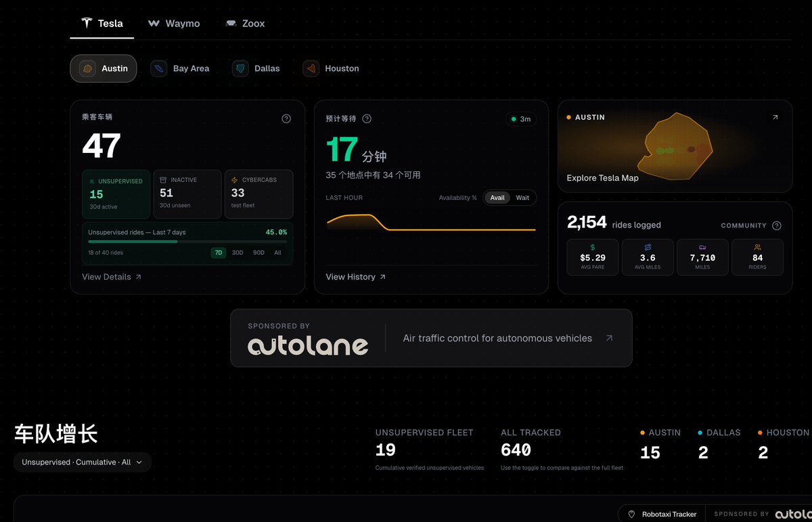Select the 7D range option
This screenshot has width=812, height=522.
(x=219, y=253)
